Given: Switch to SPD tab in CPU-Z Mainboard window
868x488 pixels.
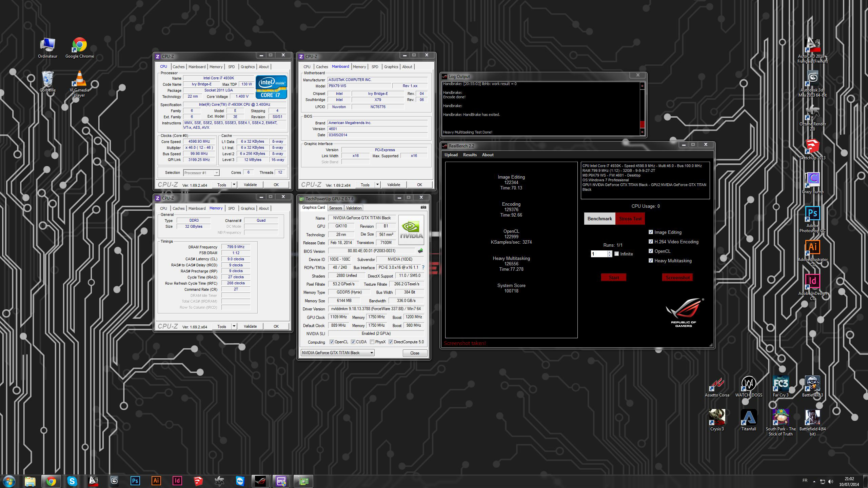Looking at the screenshot, I should click(375, 67).
